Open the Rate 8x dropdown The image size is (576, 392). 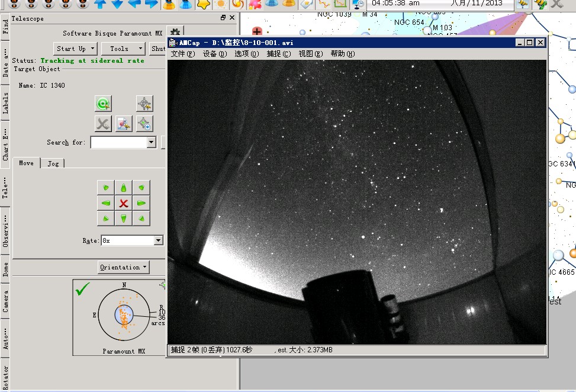click(x=158, y=240)
